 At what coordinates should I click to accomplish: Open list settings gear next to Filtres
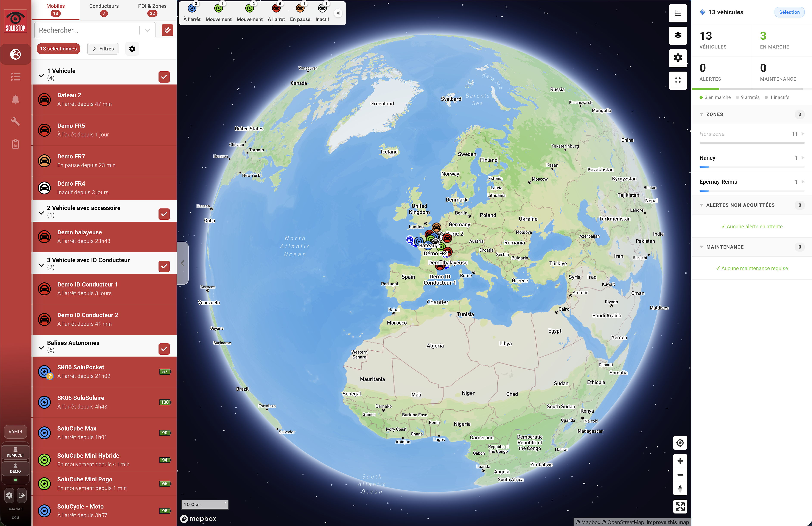132,49
